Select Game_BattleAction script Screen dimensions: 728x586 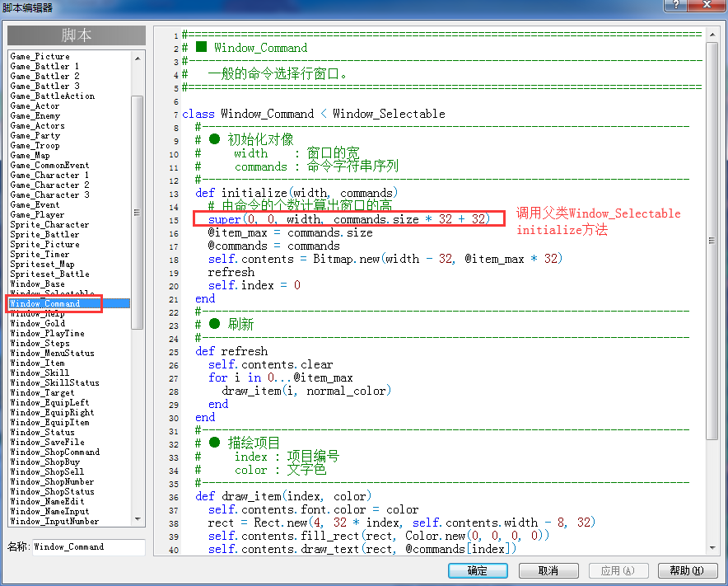click(53, 96)
